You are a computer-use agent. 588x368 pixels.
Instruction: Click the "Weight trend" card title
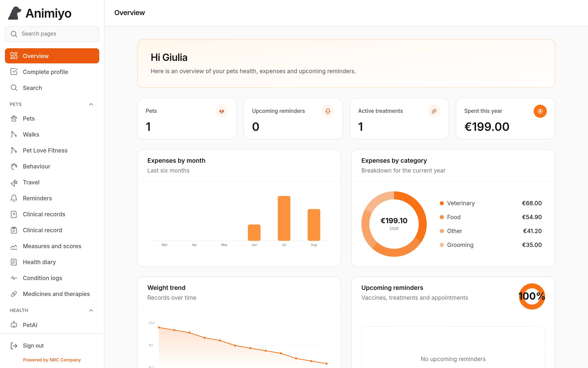click(x=166, y=288)
